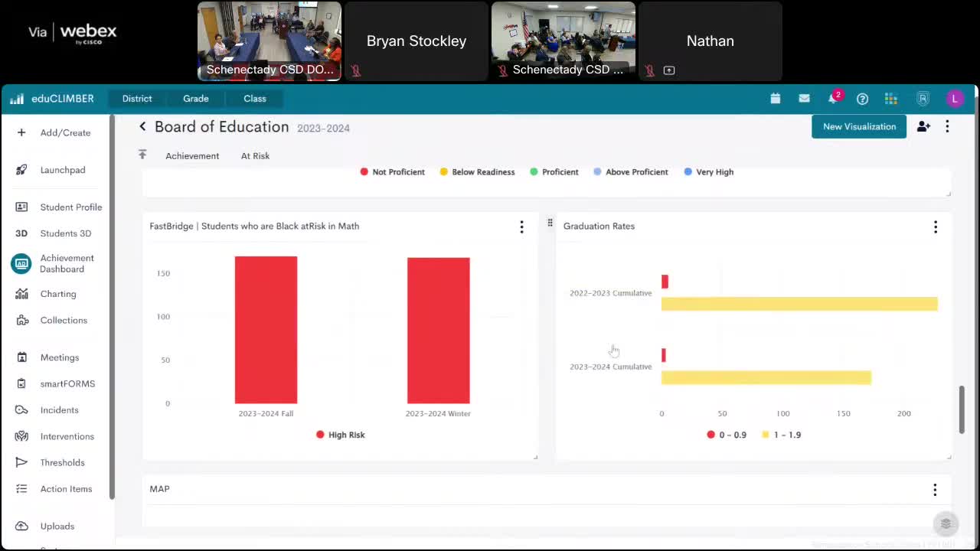Click the New Visualization button

[859, 127]
